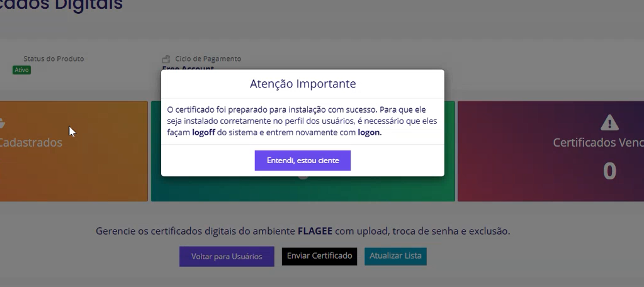Click the 'Ciclo de Pagamento' label text
Screen dimensions: 644x287
[x=208, y=59]
